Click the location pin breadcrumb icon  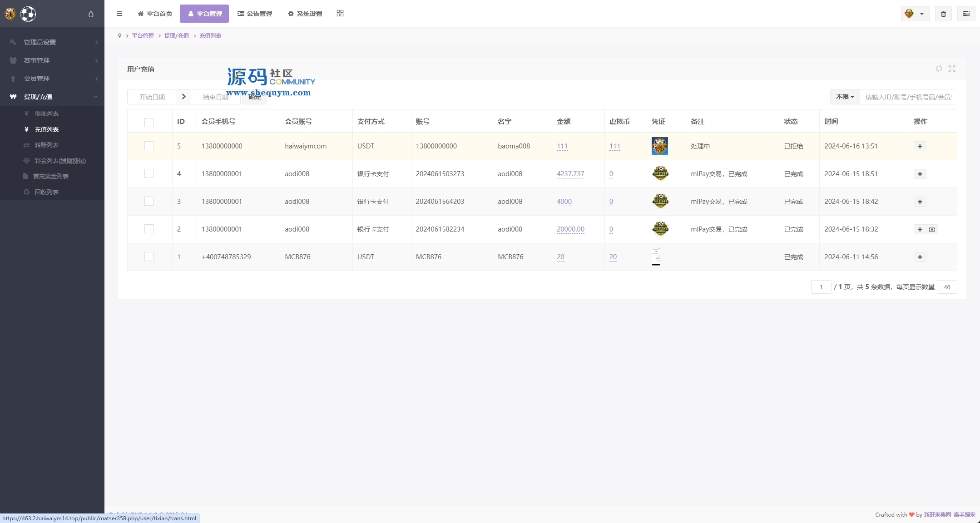[119, 36]
